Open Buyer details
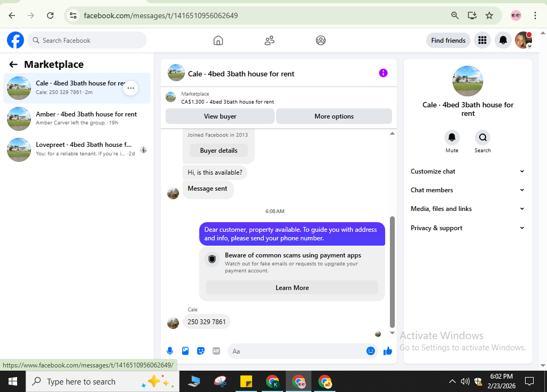 tap(218, 150)
